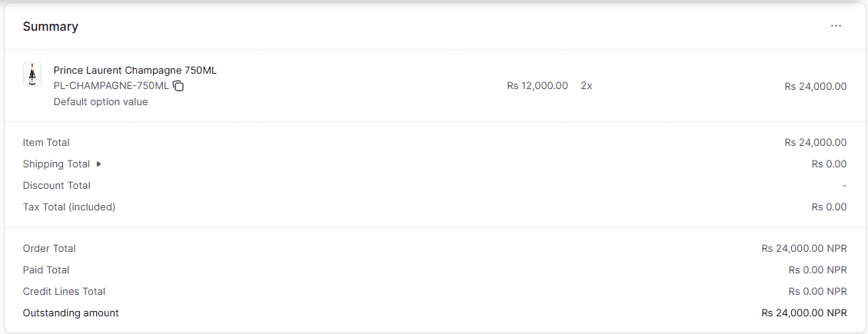The image size is (868, 334).
Task: Click the Discount Total label
Action: click(56, 186)
